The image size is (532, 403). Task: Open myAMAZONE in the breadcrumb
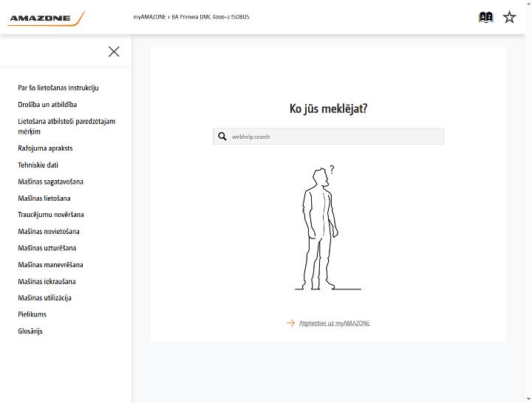[x=149, y=17]
